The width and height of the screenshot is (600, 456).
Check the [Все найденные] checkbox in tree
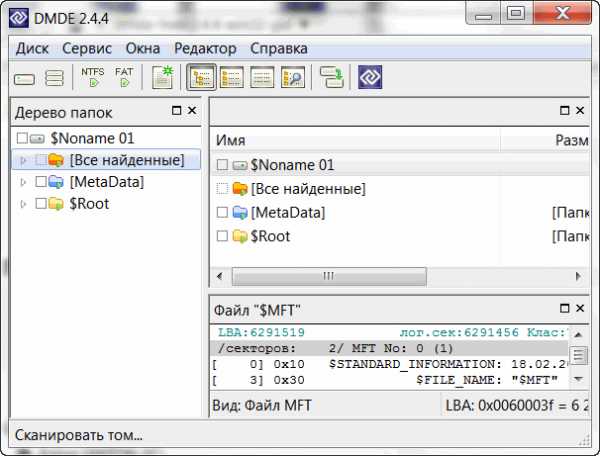coord(41,160)
